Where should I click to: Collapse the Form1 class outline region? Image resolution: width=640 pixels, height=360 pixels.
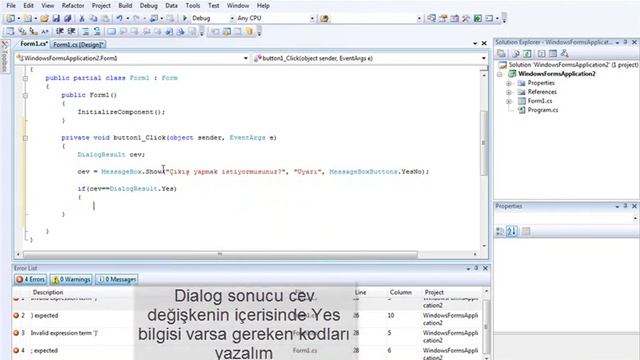pyautogui.click(x=25, y=78)
